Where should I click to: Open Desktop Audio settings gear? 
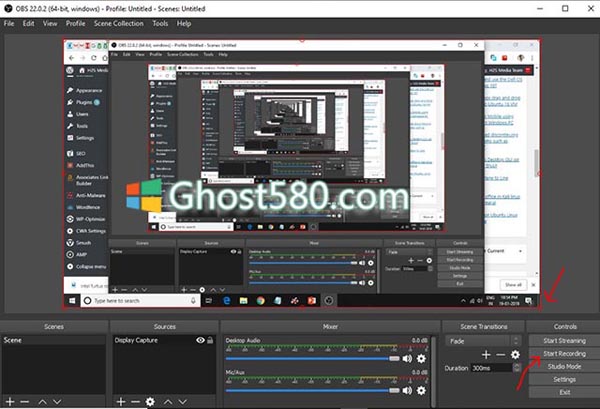pos(421,358)
